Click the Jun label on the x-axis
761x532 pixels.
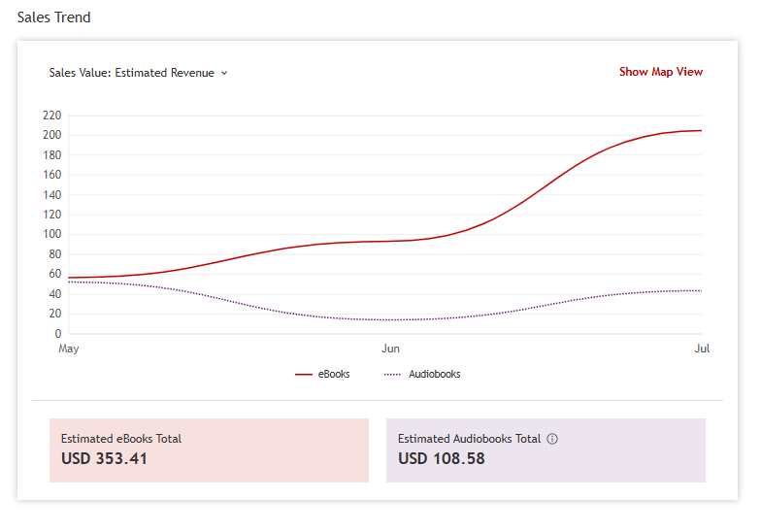point(390,349)
